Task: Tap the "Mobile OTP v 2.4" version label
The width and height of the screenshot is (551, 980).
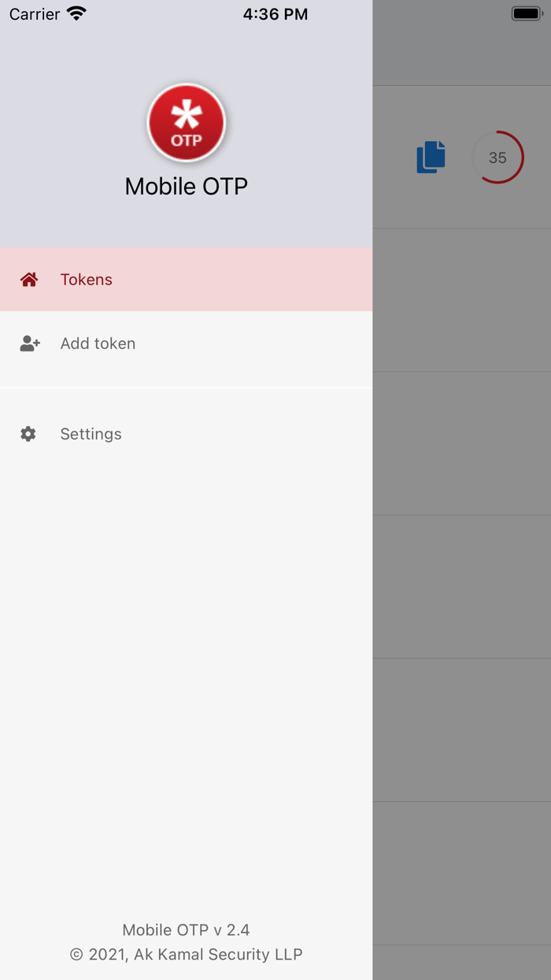Action: tap(187, 930)
